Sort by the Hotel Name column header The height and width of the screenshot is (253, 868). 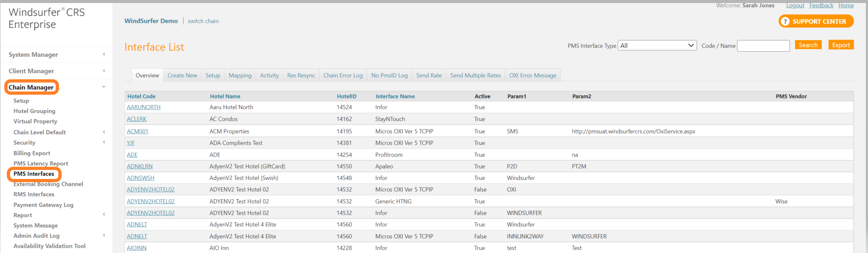[x=225, y=96]
